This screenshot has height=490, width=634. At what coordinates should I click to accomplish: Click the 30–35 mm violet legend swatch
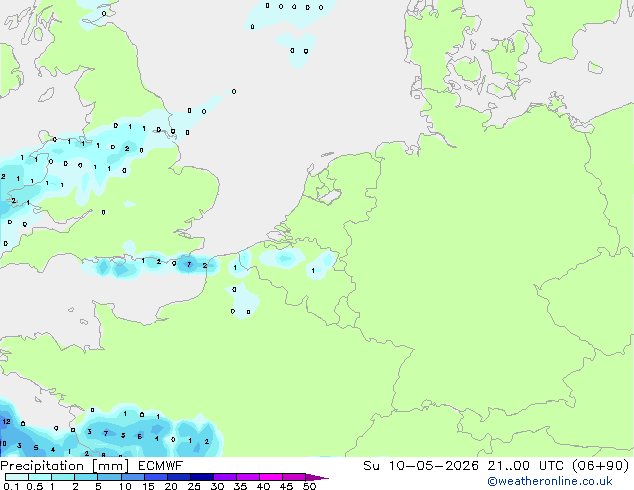tap(225, 477)
